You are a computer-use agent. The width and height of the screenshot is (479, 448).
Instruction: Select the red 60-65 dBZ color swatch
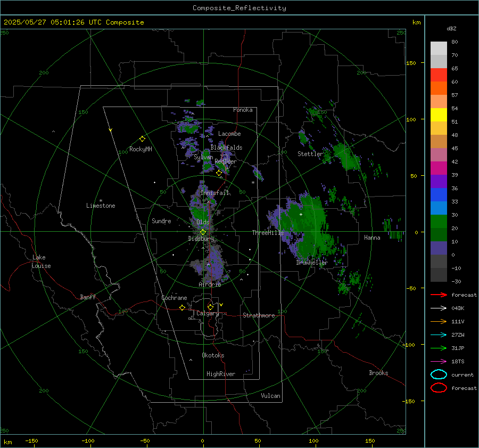tap(439, 75)
